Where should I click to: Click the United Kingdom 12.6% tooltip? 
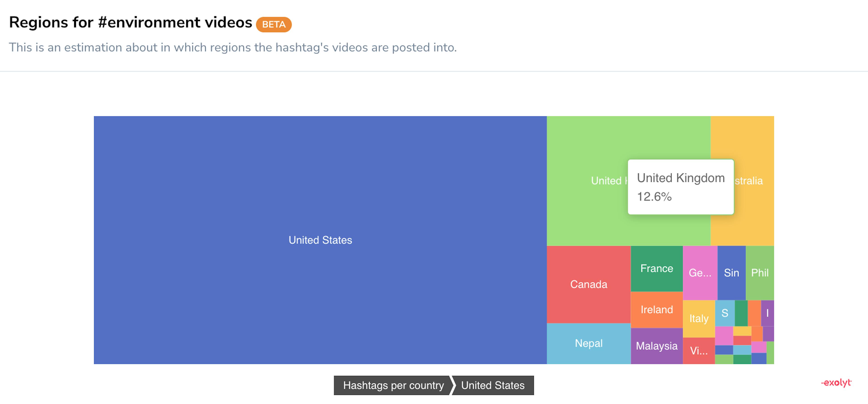(680, 187)
